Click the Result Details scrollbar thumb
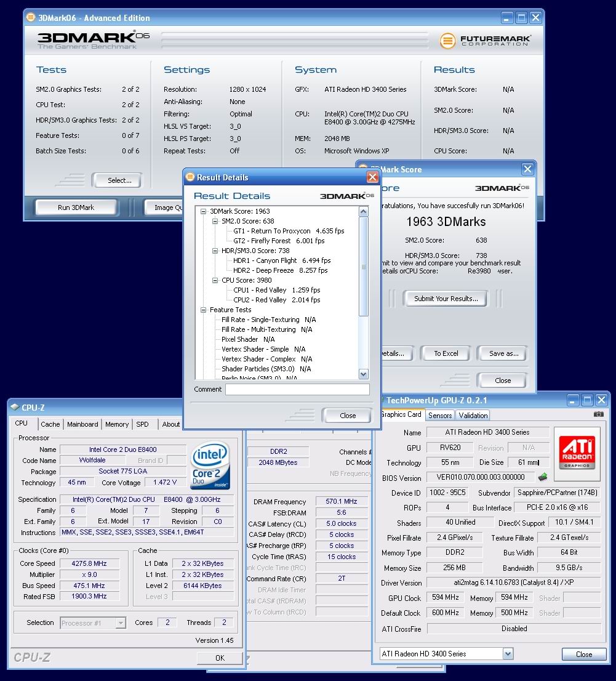Image resolution: width=616 pixels, height=681 pixels. tap(364, 266)
